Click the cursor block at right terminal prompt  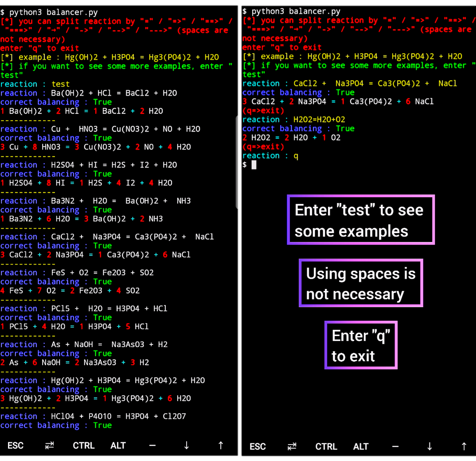tap(254, 165)
